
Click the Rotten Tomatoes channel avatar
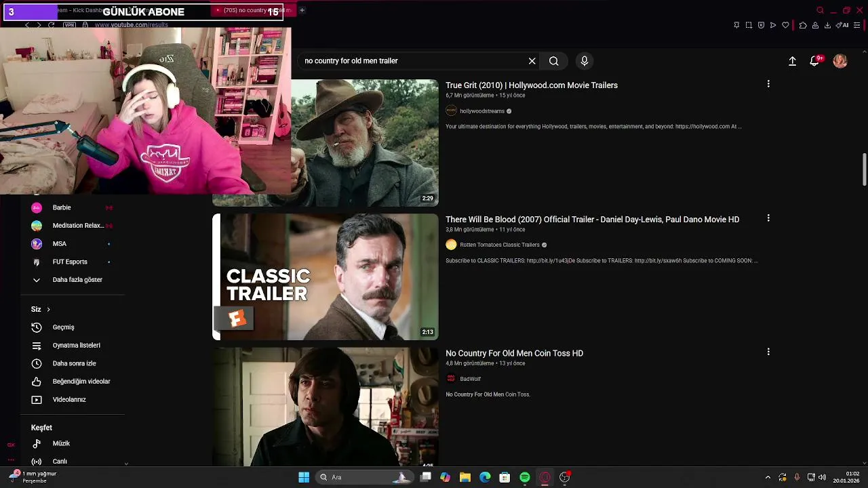tap(451, 245)
